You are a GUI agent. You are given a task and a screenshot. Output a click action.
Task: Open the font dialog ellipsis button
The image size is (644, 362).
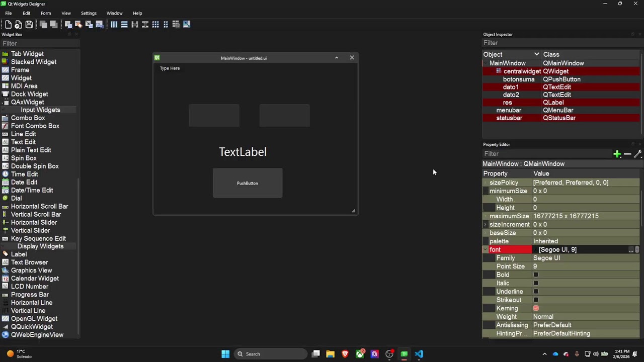631,250
